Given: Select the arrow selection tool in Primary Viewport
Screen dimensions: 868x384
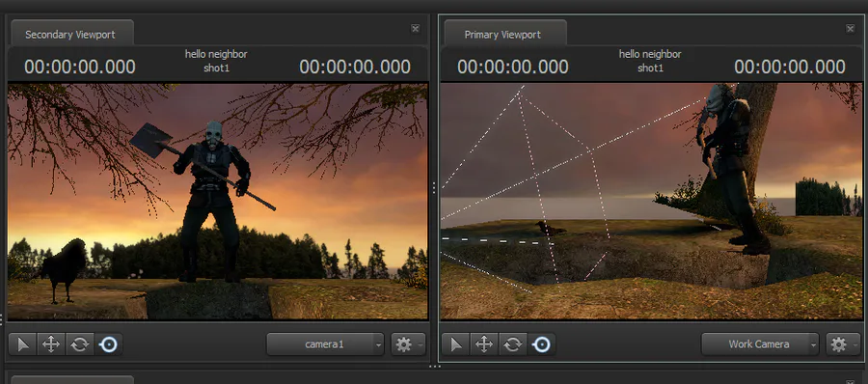Looking at the screenshot, I should [455, 344].
